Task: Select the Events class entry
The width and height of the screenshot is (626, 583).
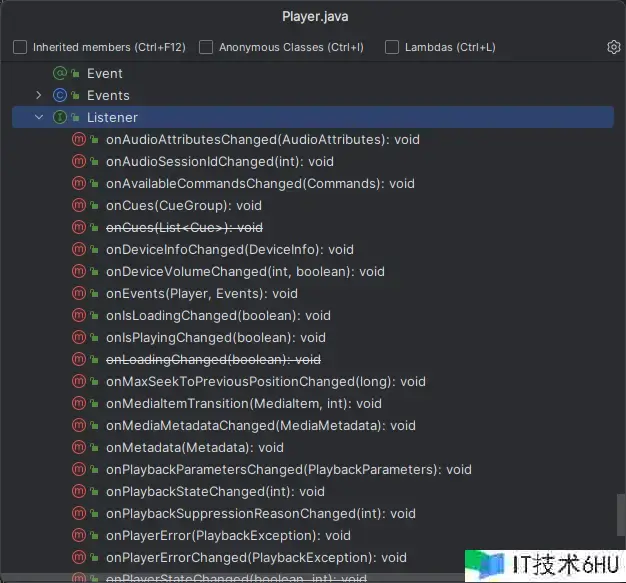Action: [108, 95]
